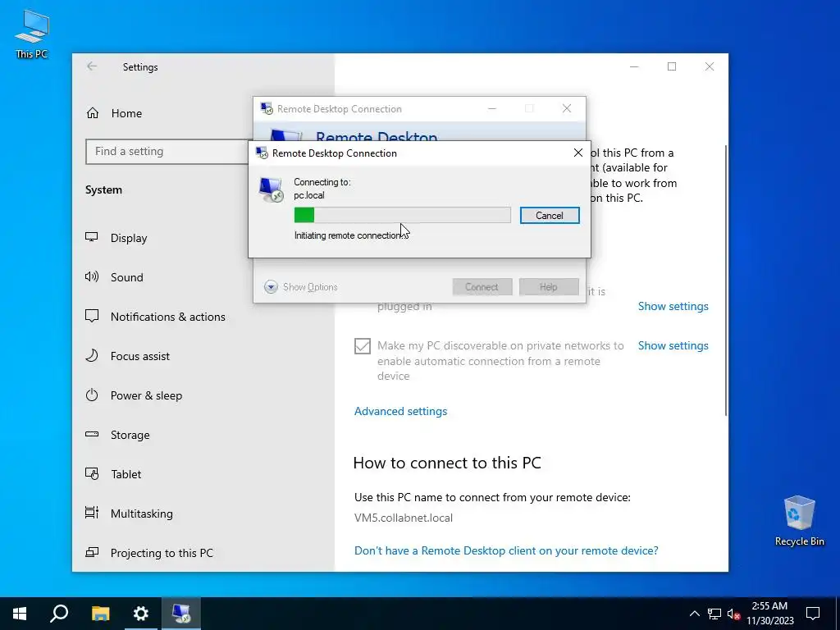Viewport: 840px width, 630px height.
Task: Show hidden system tray icons
Action: tap(694, 614)
